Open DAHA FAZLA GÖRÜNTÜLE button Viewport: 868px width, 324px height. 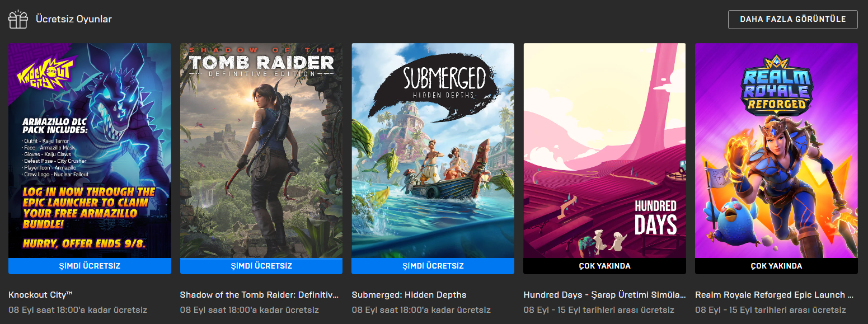(792, 19)
